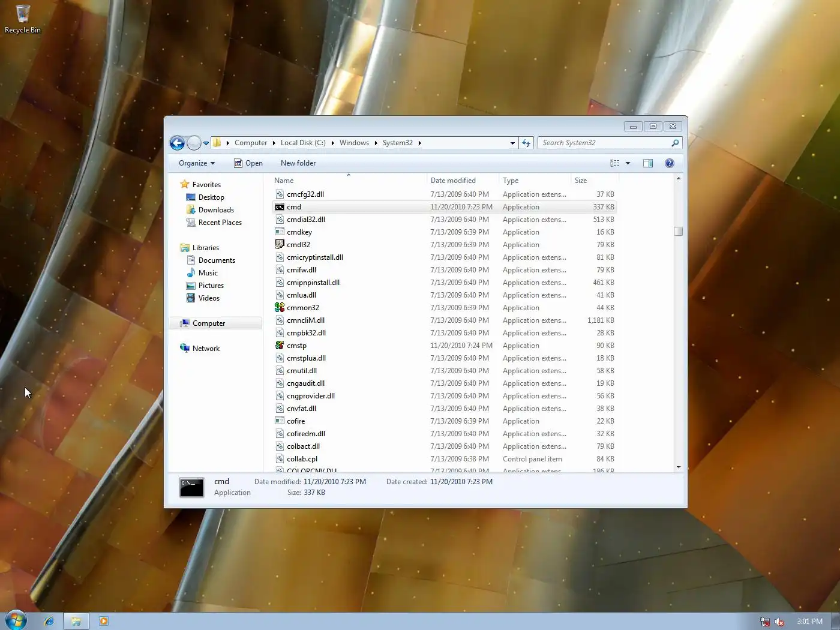Click the cmmon32 application icon
Viewport: 840px width, 630px height.
[280, 308]
